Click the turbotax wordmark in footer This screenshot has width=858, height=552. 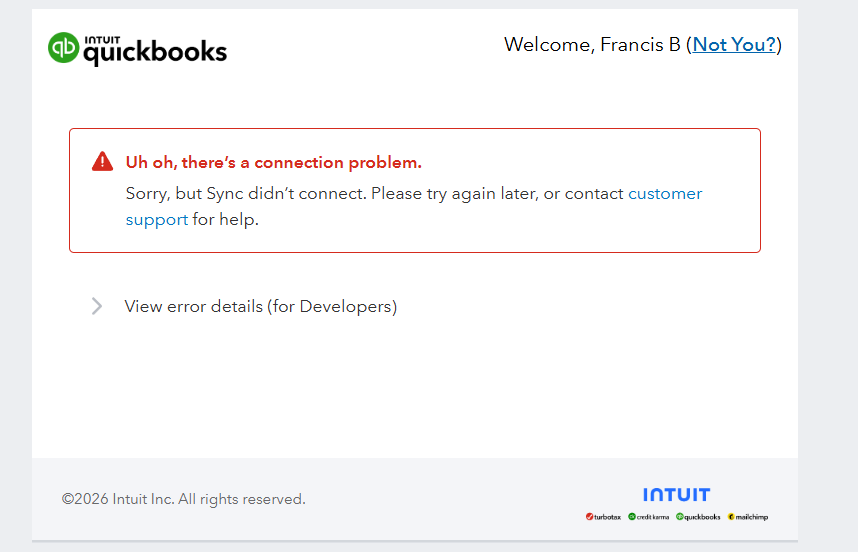click(608, 517)
